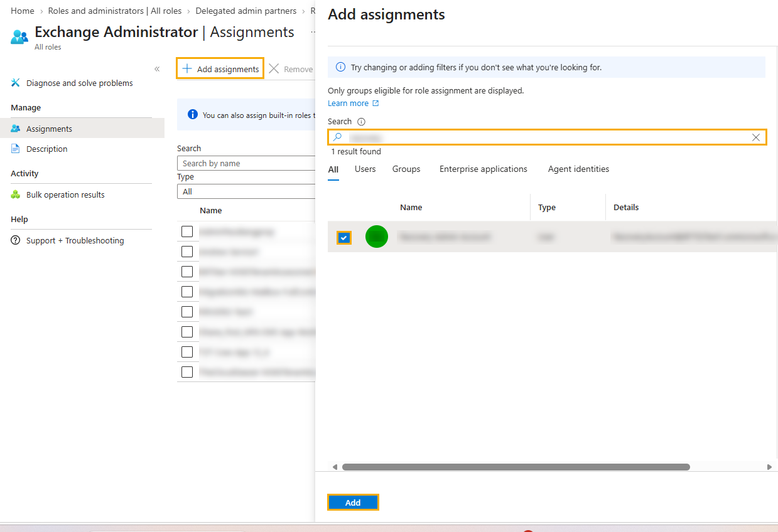Uncheck the selected search result checkbox
778x532 pixels.
(343, 238)
